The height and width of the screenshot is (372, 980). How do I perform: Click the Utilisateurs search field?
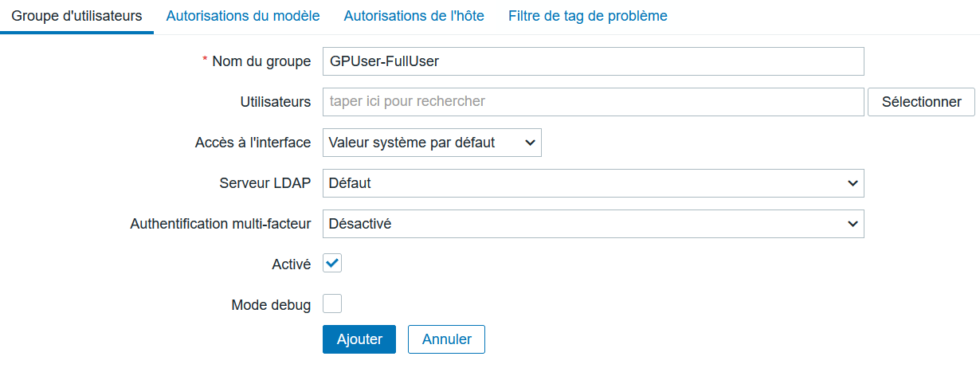coord(593,102)
